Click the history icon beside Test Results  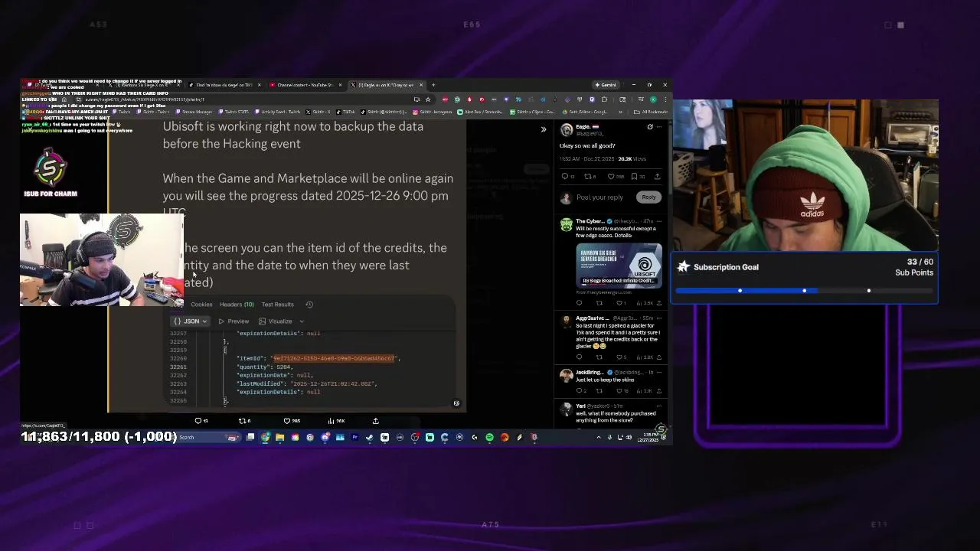tap(309, 305)
